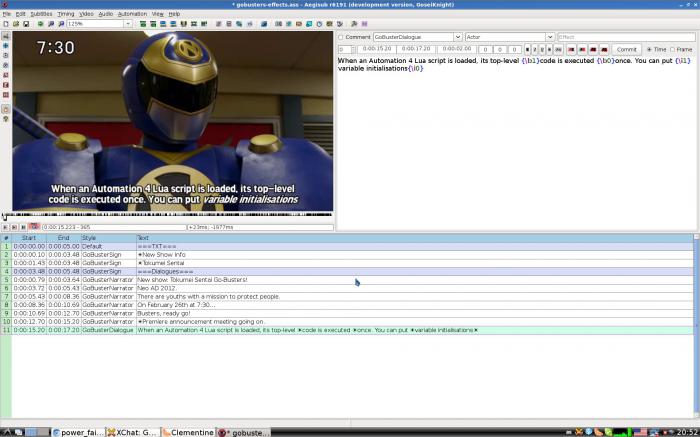Click the layer number stepper field
Viewport: 700px width, 437px height.
coord(347,49)
